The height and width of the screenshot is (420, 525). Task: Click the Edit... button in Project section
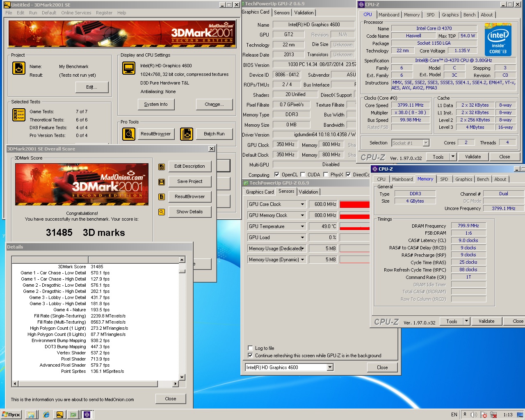pos(92,87)
